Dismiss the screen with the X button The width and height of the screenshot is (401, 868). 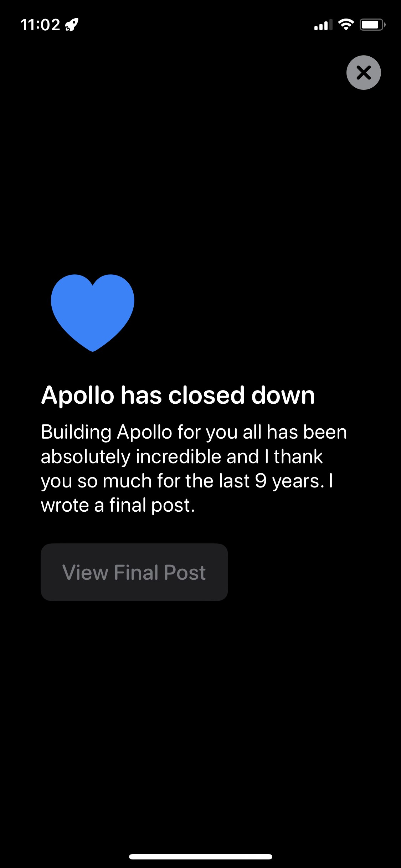point(364,72)
